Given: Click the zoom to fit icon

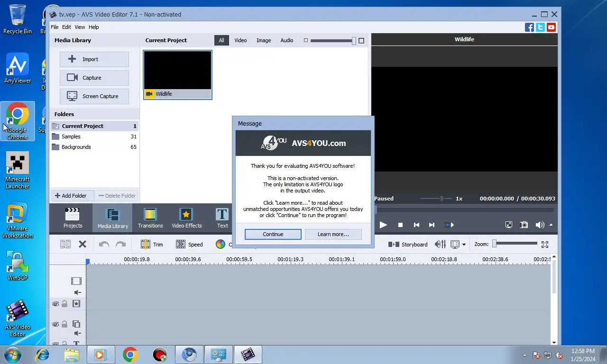Looking at the screenshot, I should click(x=545, y=245).
